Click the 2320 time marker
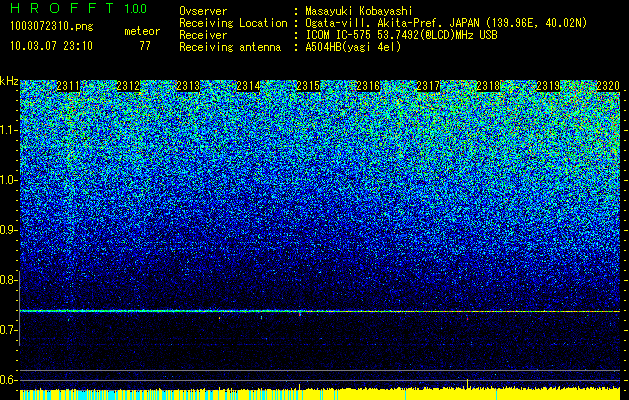The width and height of the screenshot is (629, 400). pyautogui.click(x=608, y=86)
